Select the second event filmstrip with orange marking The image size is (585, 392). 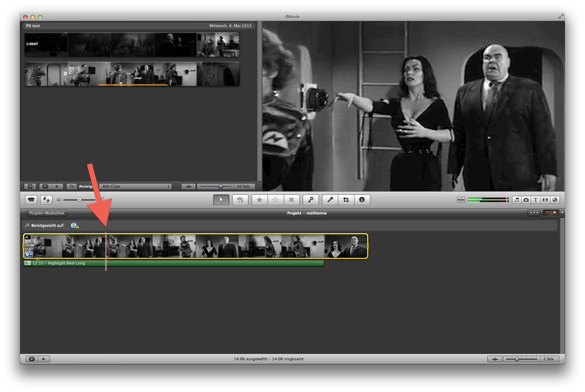(x=132, y=74)
